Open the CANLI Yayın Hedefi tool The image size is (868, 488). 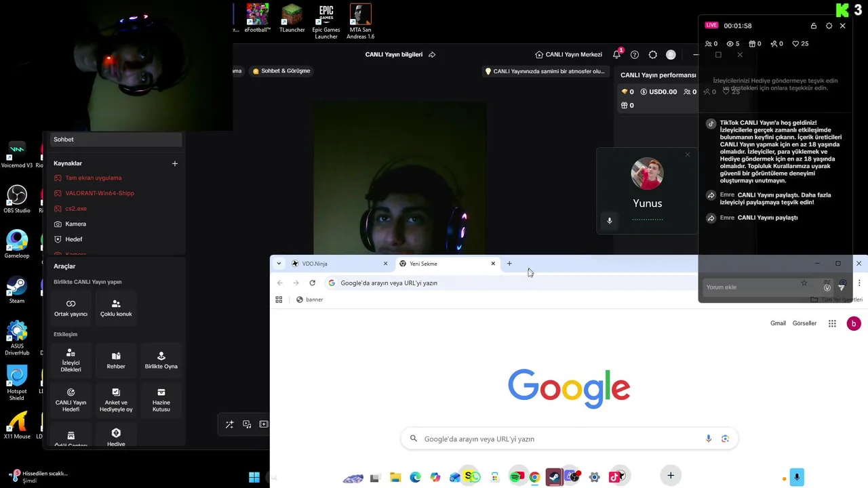point(71,400)
